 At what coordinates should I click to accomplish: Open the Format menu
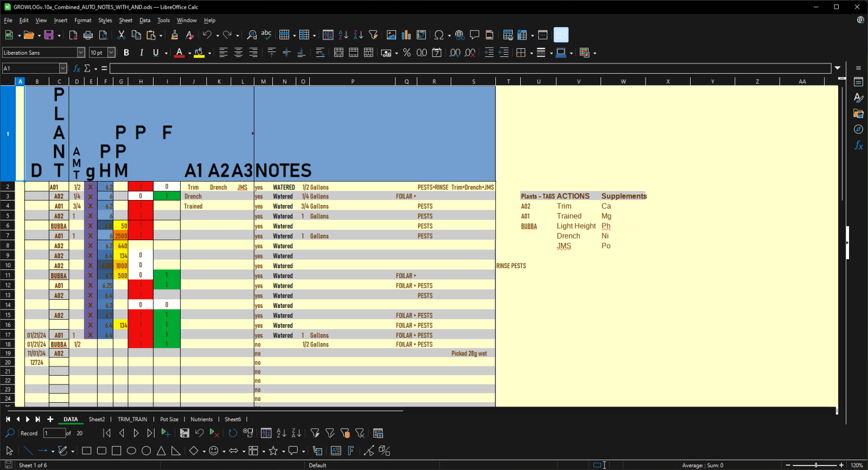(83, 21)
